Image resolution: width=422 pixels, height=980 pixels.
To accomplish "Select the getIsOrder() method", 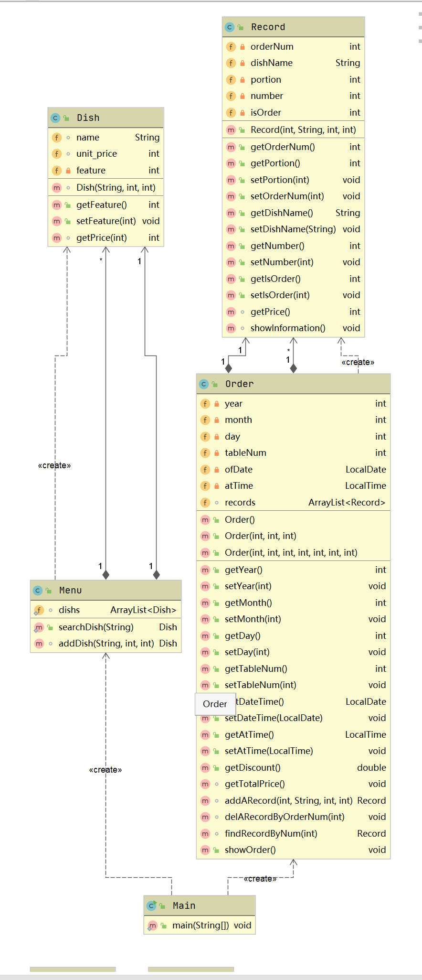I will 293,279.
